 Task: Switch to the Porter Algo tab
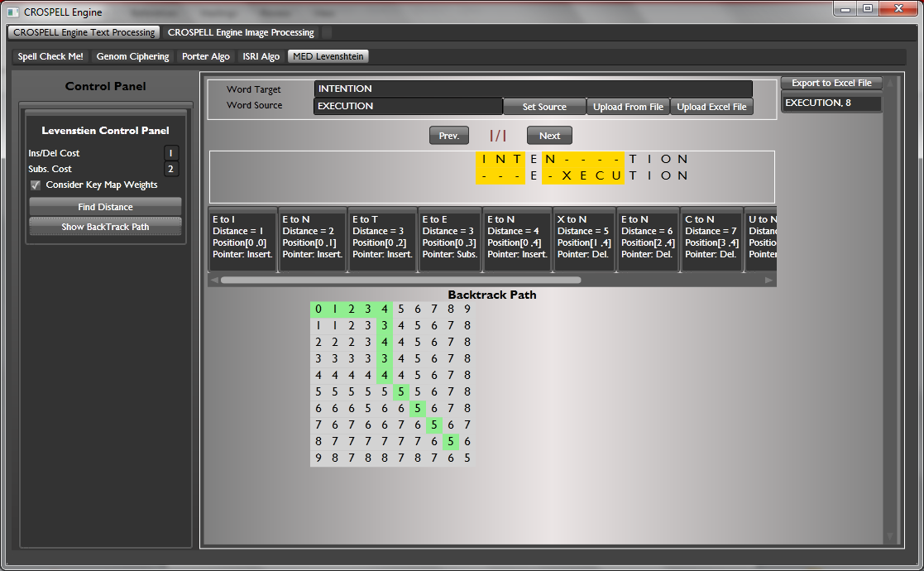[x=206, y=56]
